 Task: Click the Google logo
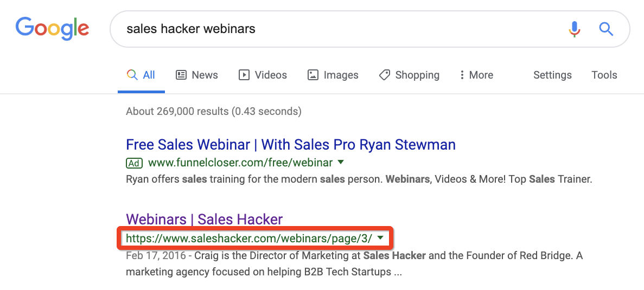point(52,28)
